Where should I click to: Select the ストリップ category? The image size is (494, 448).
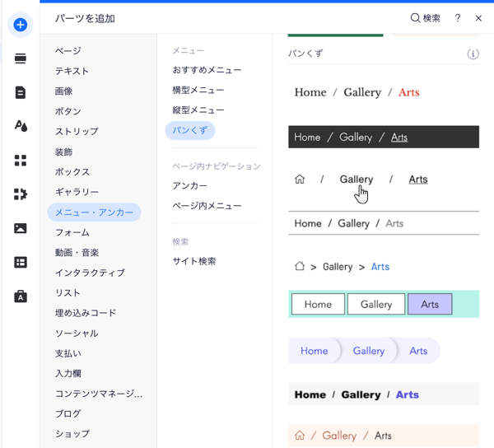click(77, 132)
